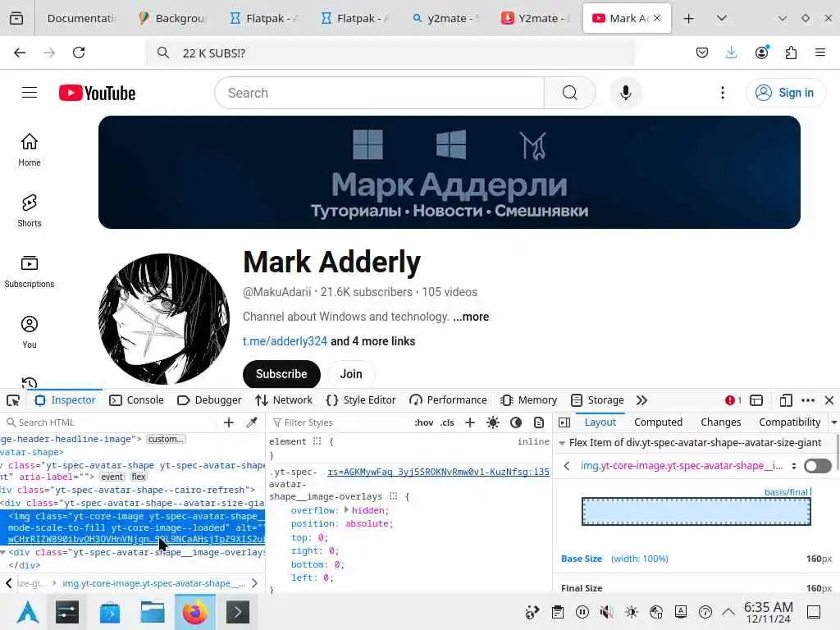Click the YouTube search magnifier button

point(570,93)
